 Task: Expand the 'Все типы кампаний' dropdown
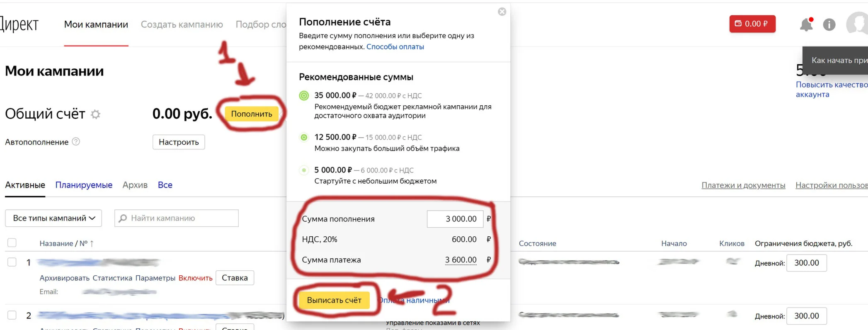click(x=53, y=218)
